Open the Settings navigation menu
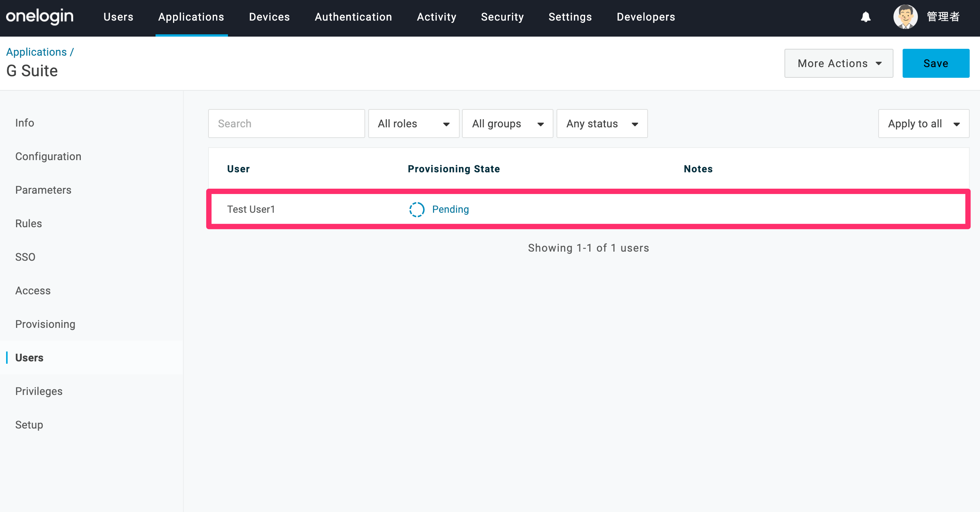The image size is (980, 512). click(570, 17)
